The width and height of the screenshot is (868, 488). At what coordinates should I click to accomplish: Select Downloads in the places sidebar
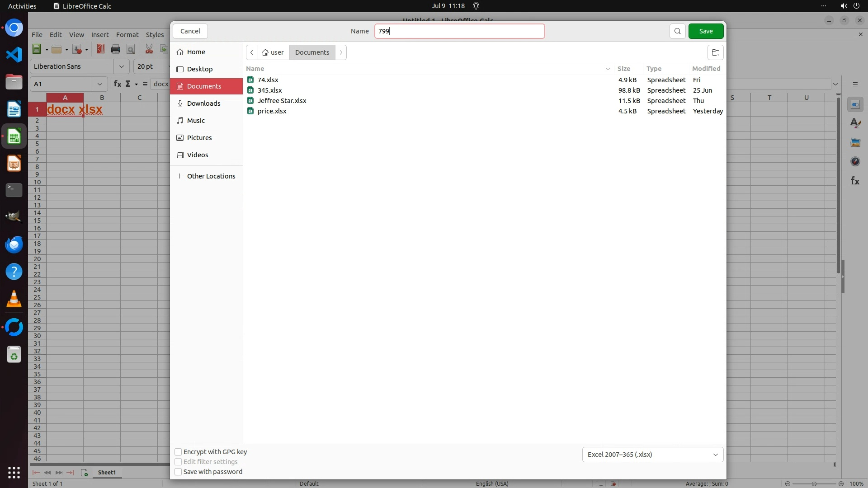[x=203, y=103]
